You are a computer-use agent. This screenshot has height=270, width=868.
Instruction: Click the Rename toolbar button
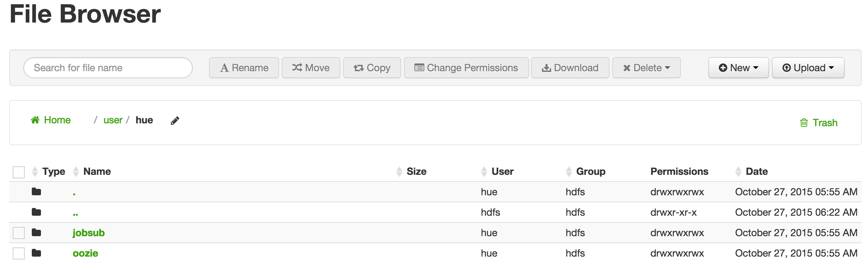click(x=244, y=68)
